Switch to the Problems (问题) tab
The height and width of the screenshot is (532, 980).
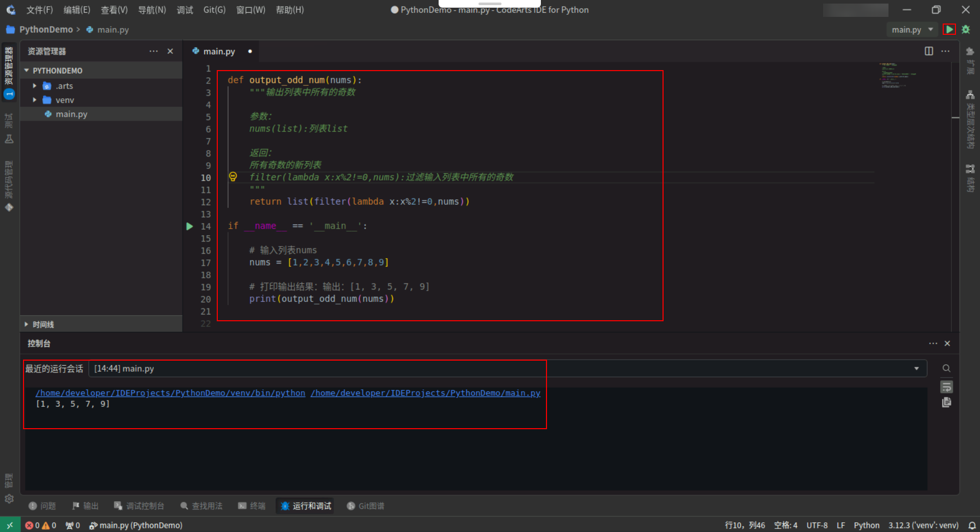(42, 506)
